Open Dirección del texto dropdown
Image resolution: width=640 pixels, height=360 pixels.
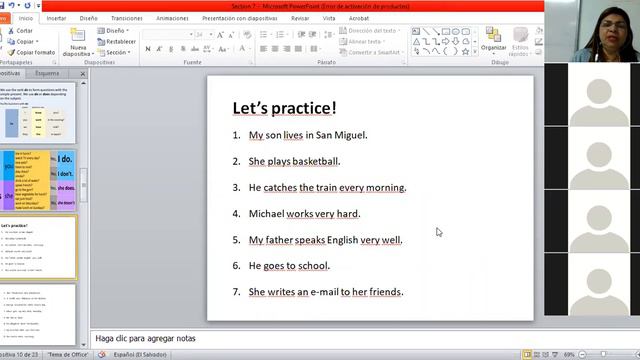370,31
